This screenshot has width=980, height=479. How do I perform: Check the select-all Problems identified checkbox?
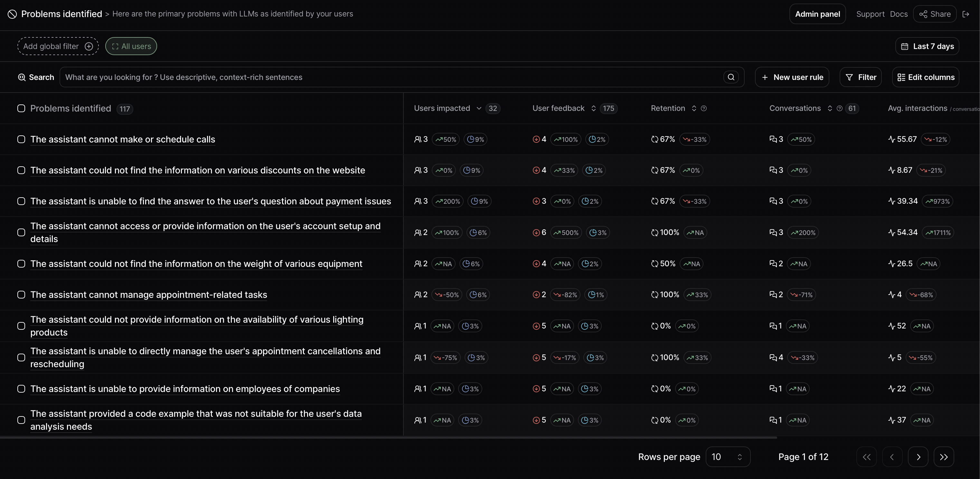tap(21, 109)
